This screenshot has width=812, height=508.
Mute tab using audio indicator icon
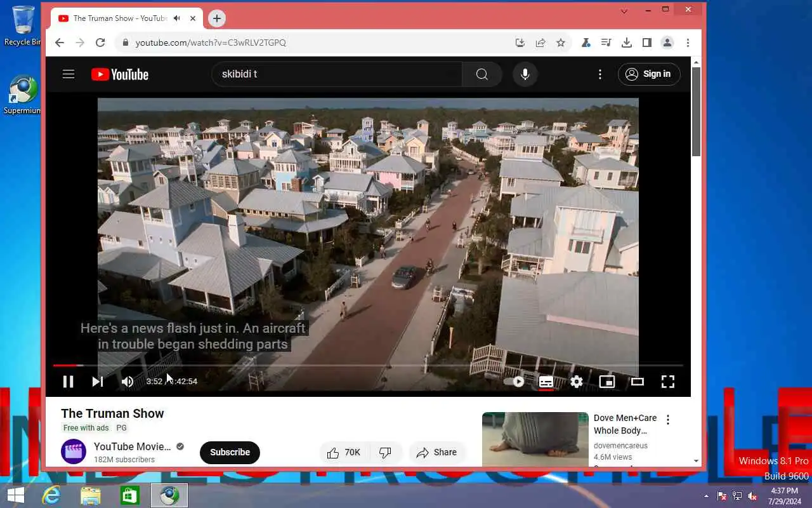click(x=176, y=18)
